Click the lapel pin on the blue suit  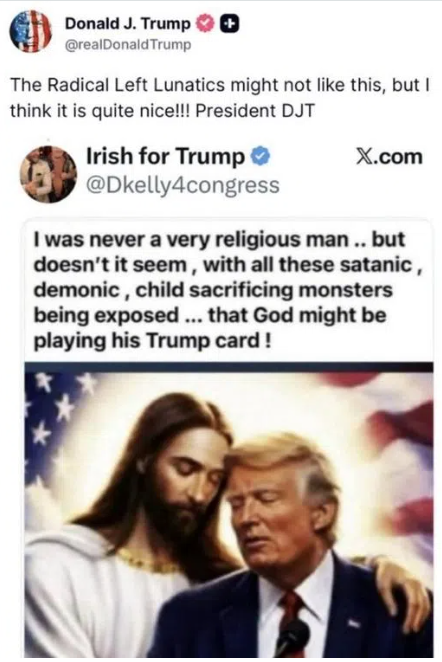click(x=354, y=623)
